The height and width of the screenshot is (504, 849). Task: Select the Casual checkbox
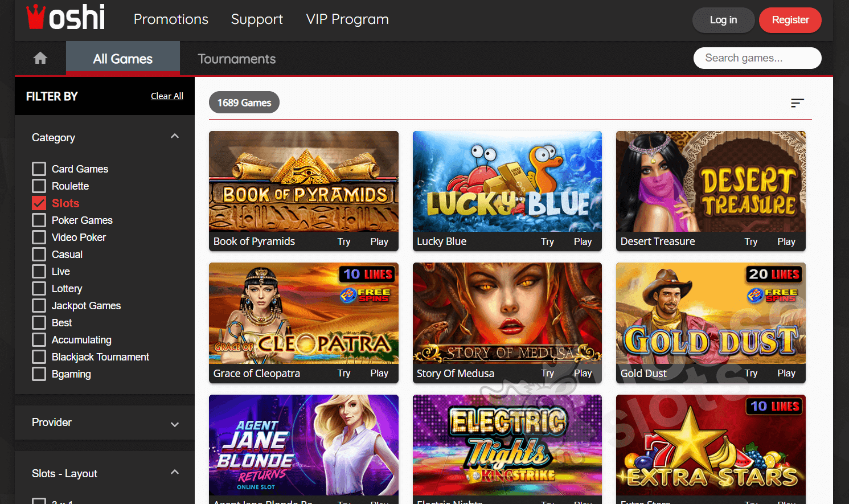(39, 255)
